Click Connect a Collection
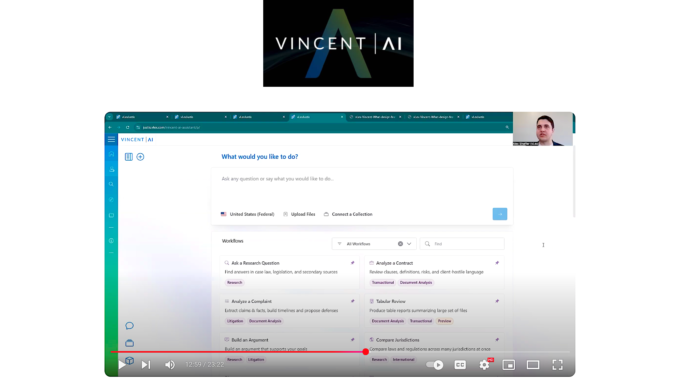 348,214
